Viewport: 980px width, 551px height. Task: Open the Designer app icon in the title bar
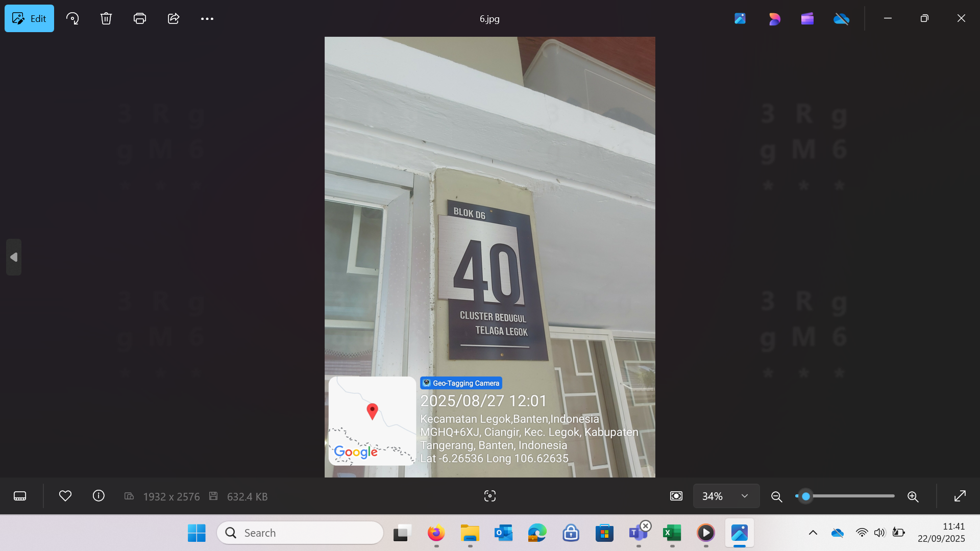(x=774, y=19)
